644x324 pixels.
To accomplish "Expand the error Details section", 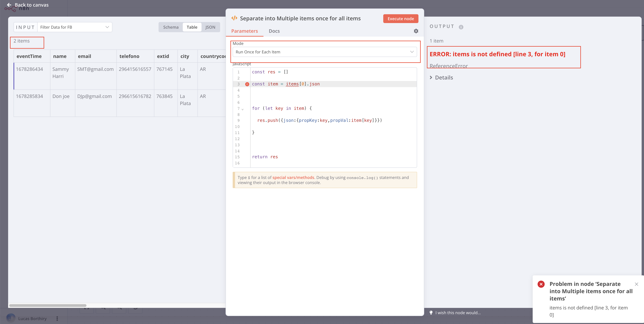I will tap(441, 78).
